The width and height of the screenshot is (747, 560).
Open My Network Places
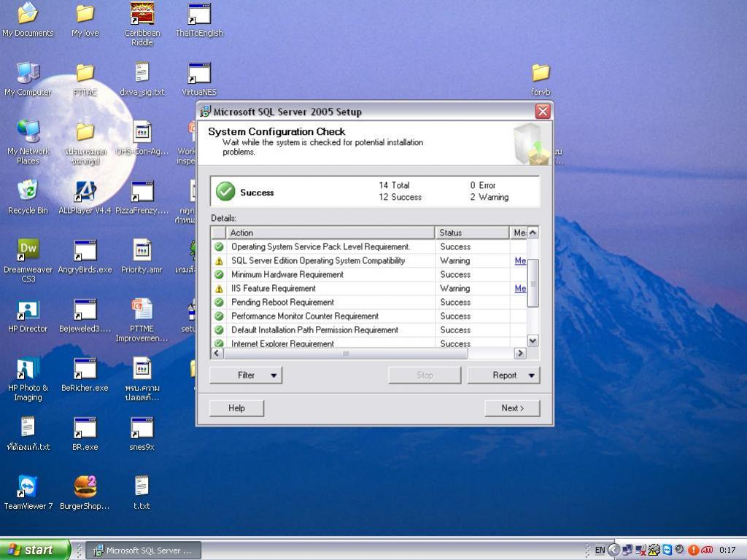(x=28, y=142)
